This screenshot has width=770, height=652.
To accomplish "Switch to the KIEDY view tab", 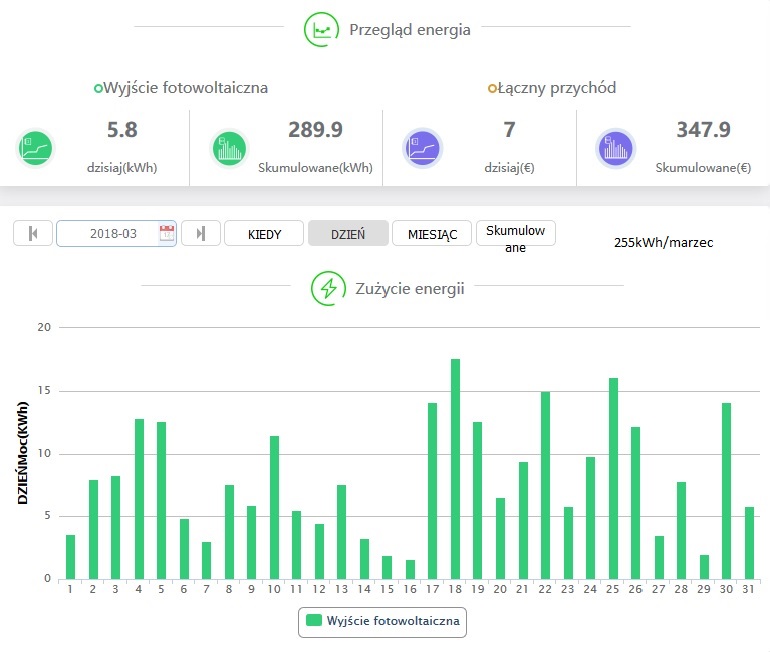I will pyautogui.click(x=263, y=234).
